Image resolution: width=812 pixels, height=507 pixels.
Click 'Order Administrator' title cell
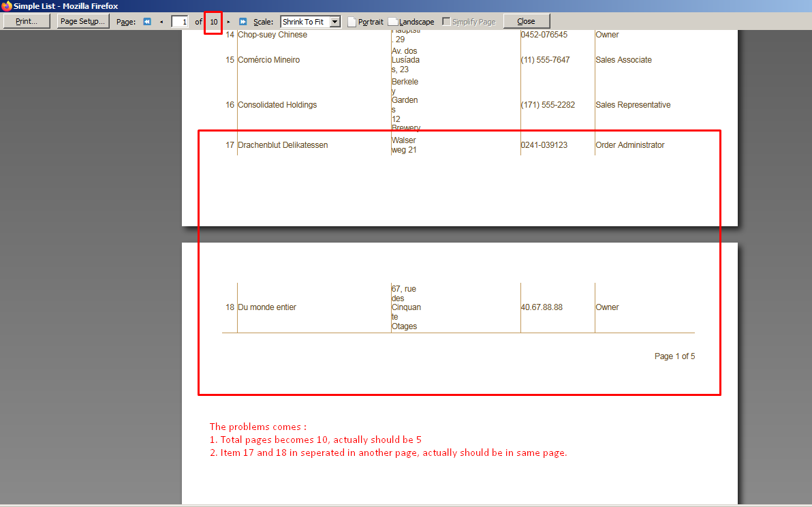pos(629,145)
